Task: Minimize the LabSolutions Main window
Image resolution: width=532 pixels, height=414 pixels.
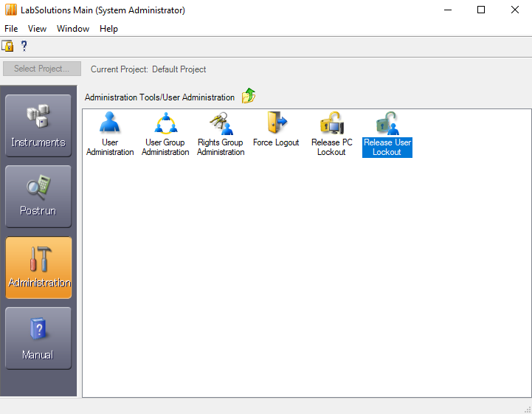Action: 448,10
